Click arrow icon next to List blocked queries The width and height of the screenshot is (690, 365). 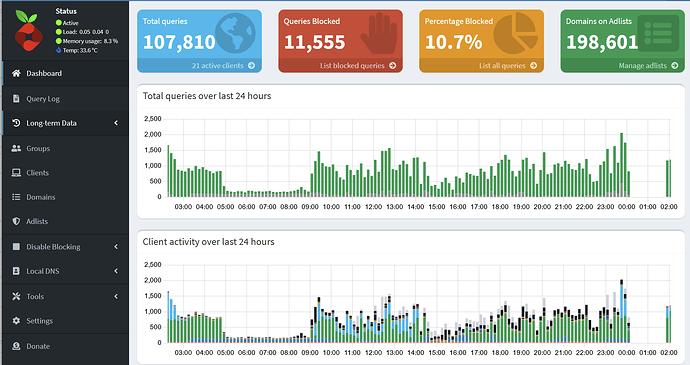393,66
